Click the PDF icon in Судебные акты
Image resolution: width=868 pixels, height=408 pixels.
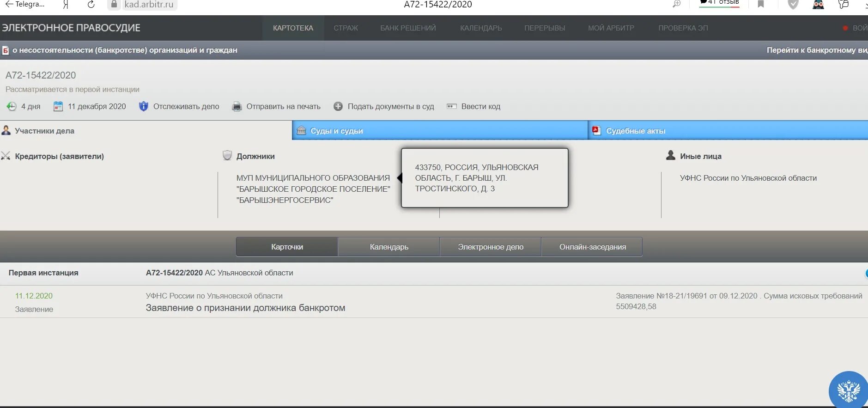[x=596, y=130]
